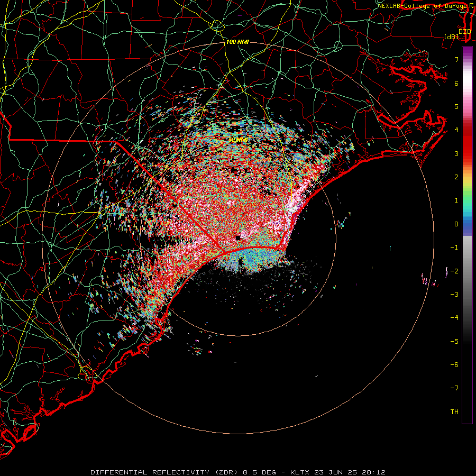Viewport: 476px width, 476px height.
Task: Click the 0 value on the dB scale
Action: tap(456, 224)
